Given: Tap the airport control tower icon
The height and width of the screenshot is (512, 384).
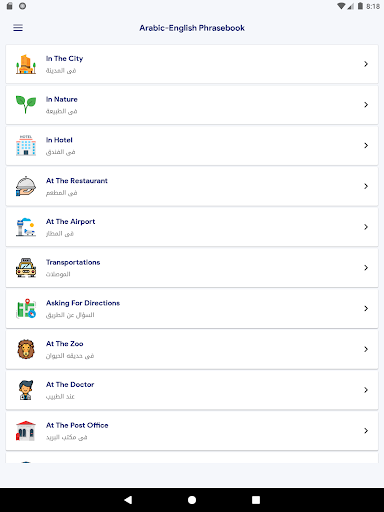Looking at the screenshot, I should [x=26, y=227].
